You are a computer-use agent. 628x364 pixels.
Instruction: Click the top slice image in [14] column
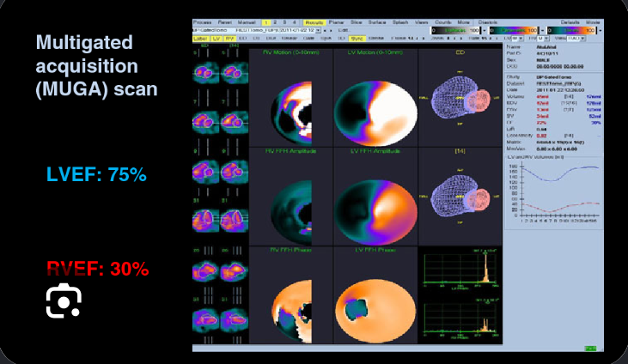235,73
